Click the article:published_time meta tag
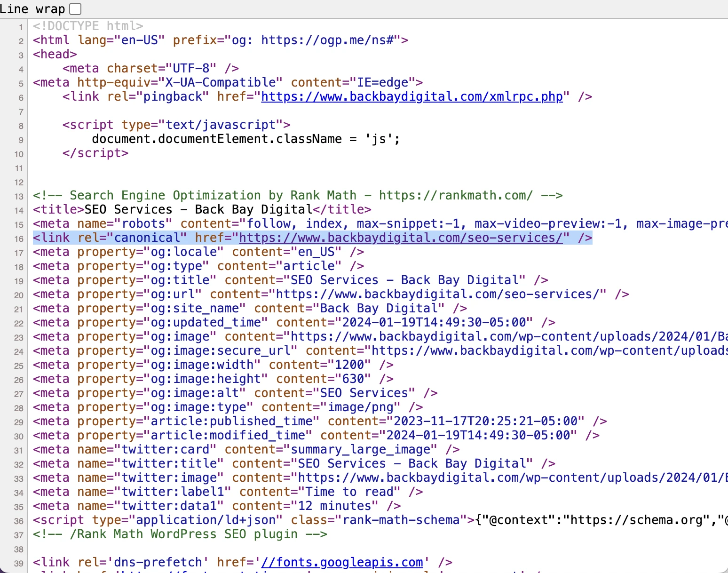Image resolution: width=728 pixels, height=573 pixels. [319, 422]
